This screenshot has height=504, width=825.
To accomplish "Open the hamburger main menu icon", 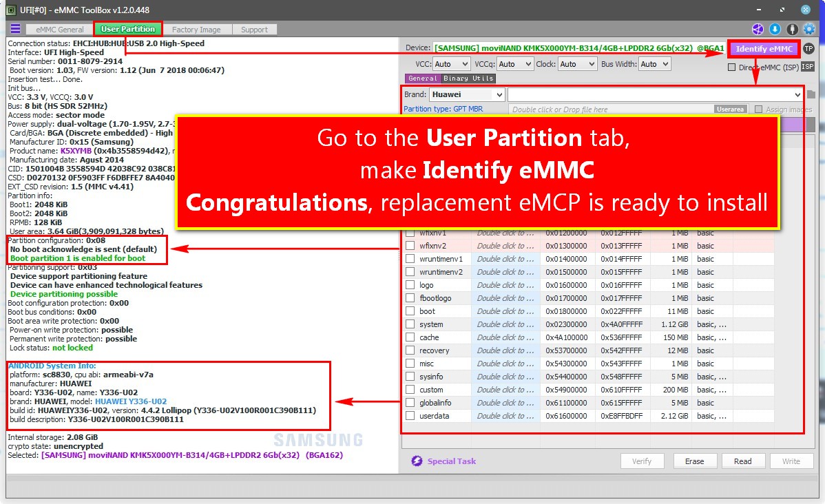I will pos(15,29).
